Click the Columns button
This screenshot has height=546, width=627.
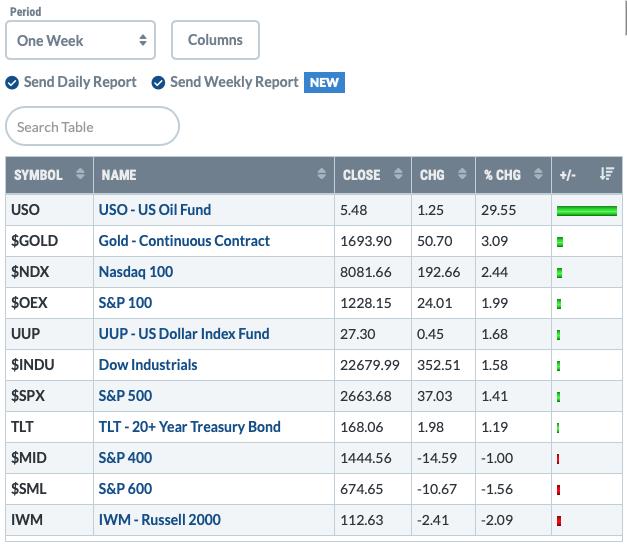215,40
